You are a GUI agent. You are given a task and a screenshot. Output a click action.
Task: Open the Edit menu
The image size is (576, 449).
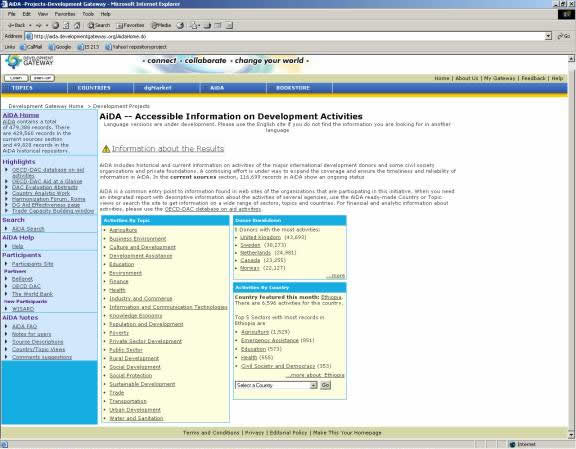tap(26, 14)
